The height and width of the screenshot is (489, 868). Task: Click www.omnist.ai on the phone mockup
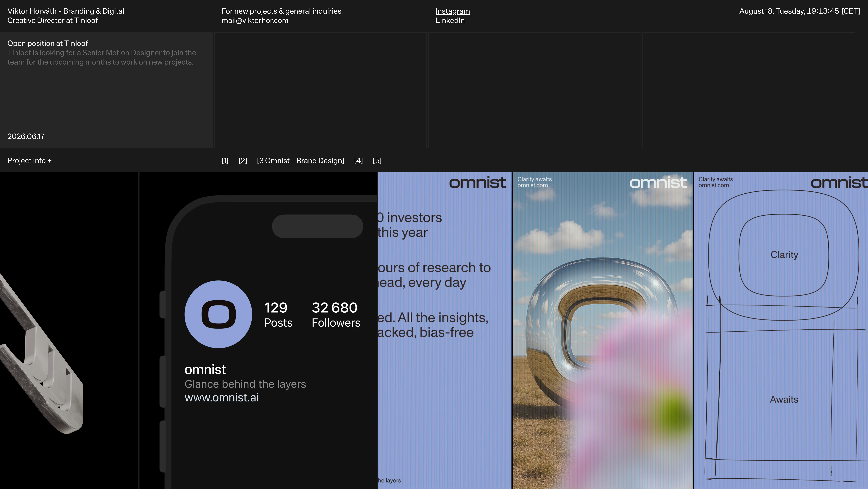[x=222, y=397]
